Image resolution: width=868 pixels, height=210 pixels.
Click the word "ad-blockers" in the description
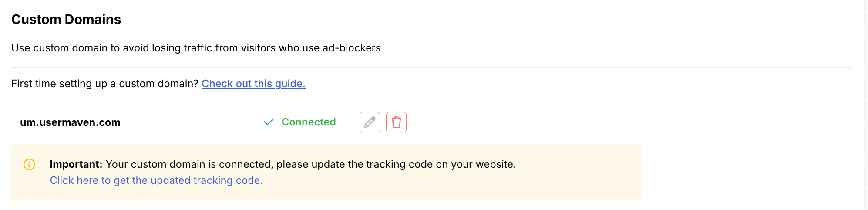(x=351, y=48)
